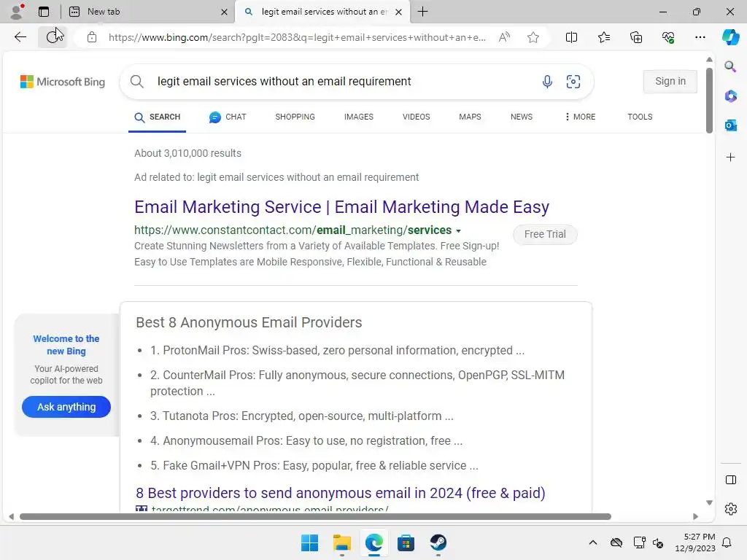
Task: Search using voice microphone icon
Action: pos(547,82)
